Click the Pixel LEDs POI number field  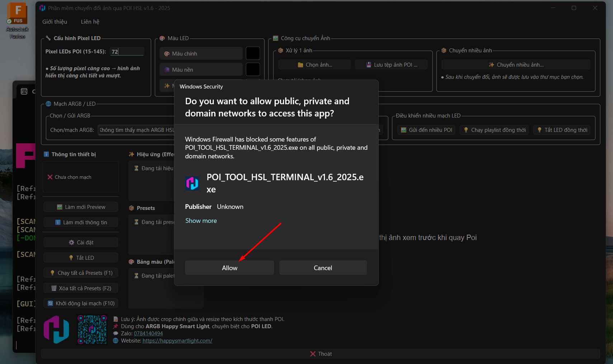coord(127,52)
